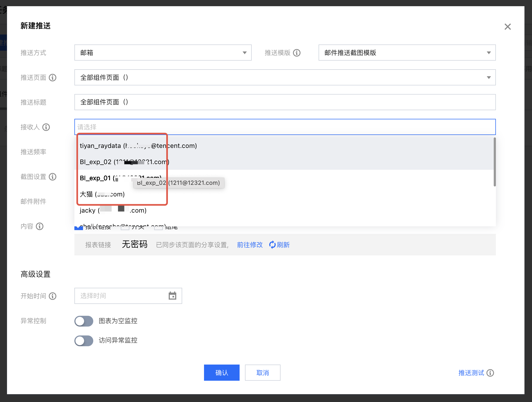
Task: Click info icon next to 推送模版
Action: pos(297,53)
